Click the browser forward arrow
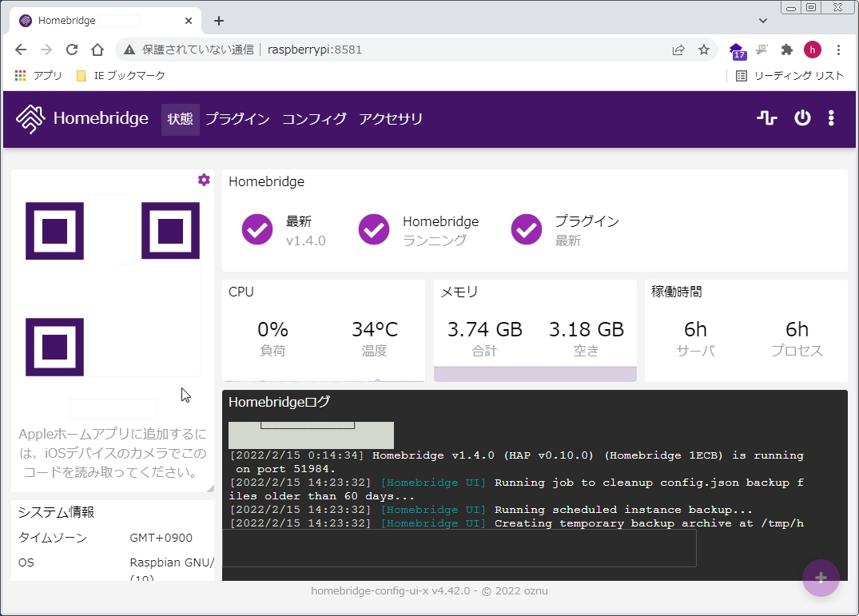The width and height of the screenshot is (859, 616). tap(46, 50)
